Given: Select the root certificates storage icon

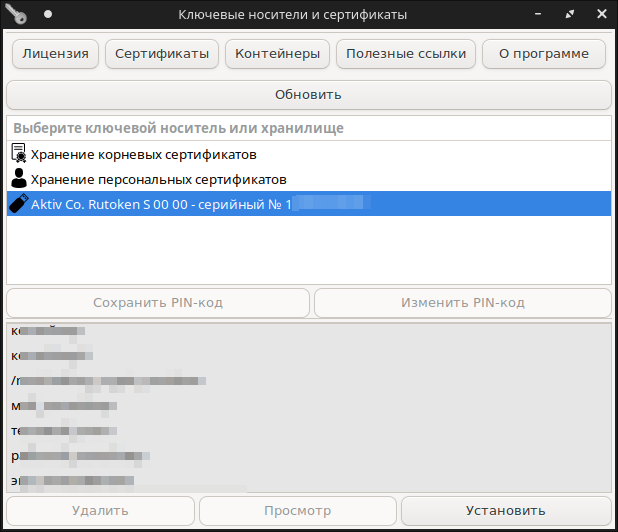Looking at the screenshot, I should pyautogui.click(x=19, y=154).
